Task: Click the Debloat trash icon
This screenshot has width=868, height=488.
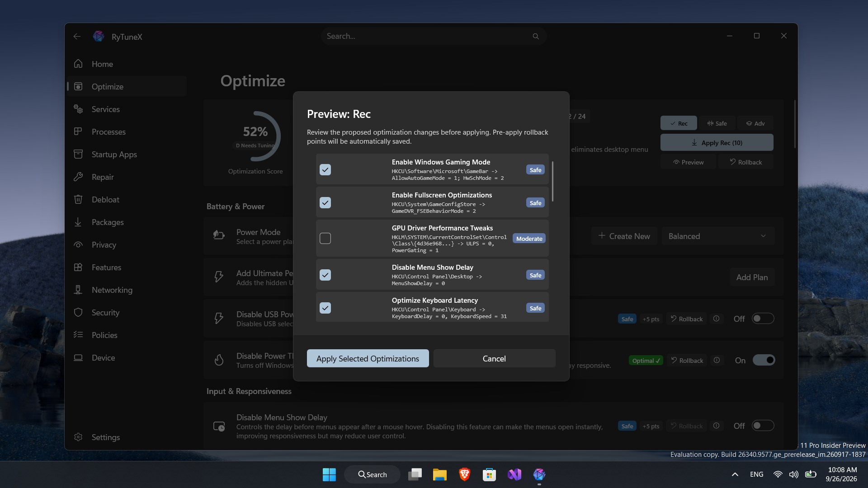Action: 78,199
